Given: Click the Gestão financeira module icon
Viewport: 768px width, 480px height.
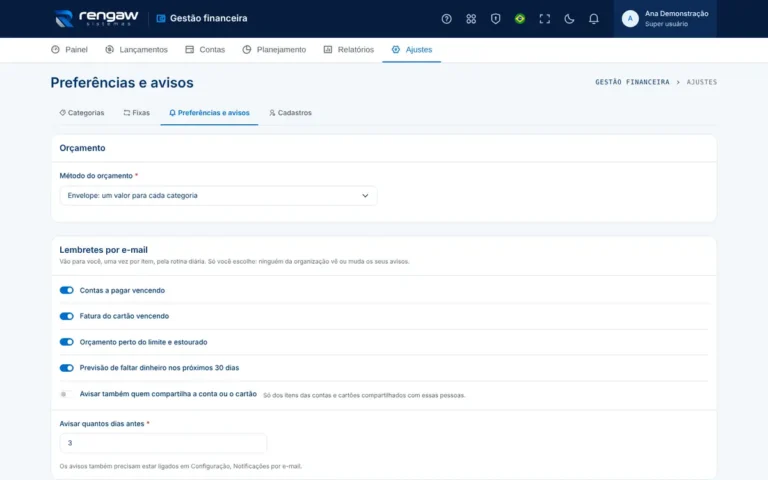Looking at the screenshot, I should coord(161,19).
